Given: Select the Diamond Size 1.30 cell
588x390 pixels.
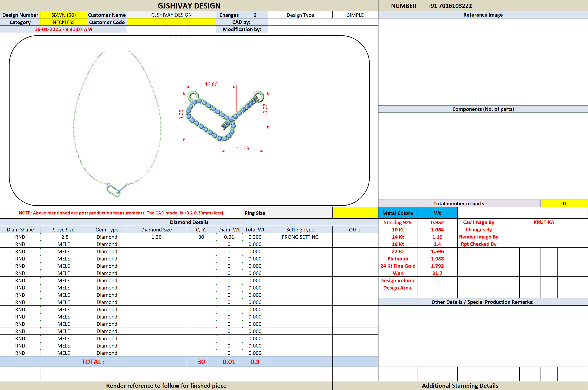Looking at the screenshot, I should 156,237.
